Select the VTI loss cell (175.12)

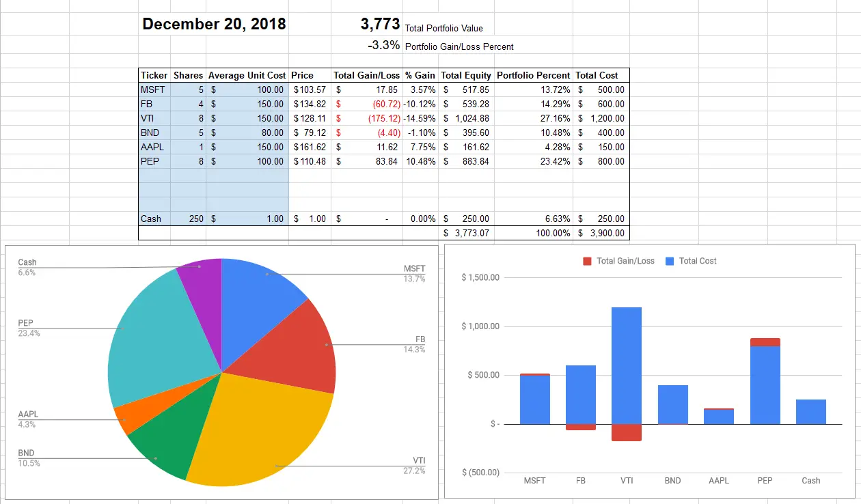367,118
